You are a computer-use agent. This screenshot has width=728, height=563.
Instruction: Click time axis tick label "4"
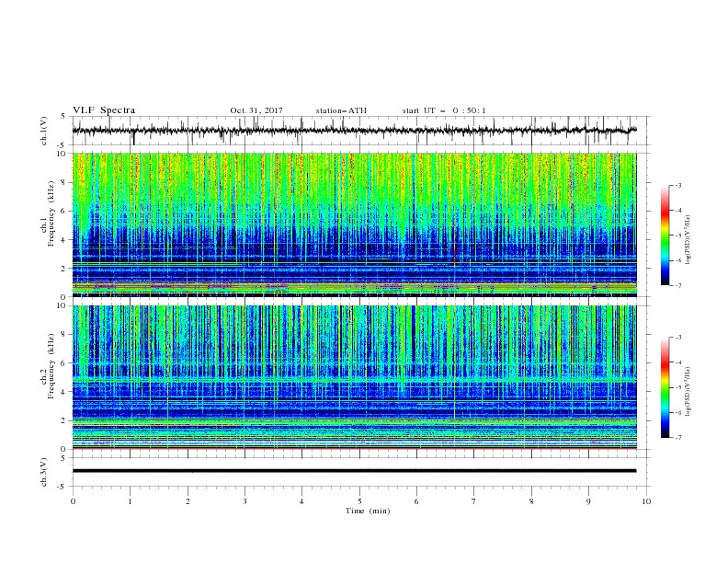301,501
